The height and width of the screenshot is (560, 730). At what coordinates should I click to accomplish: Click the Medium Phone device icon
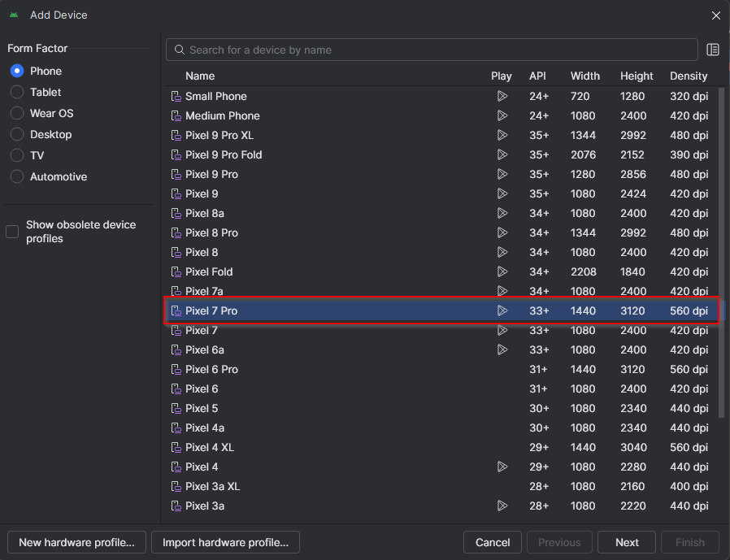[x=176, y=116]
